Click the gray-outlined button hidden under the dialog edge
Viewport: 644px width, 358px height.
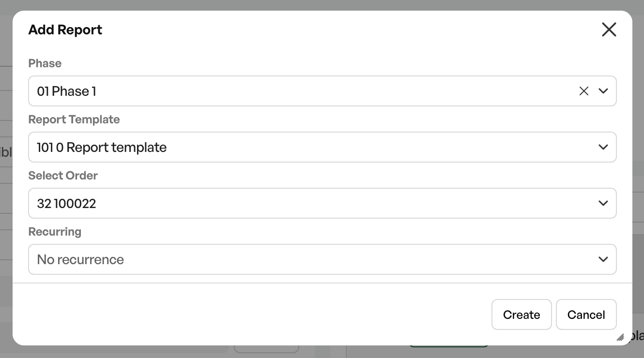click(267, 349)
